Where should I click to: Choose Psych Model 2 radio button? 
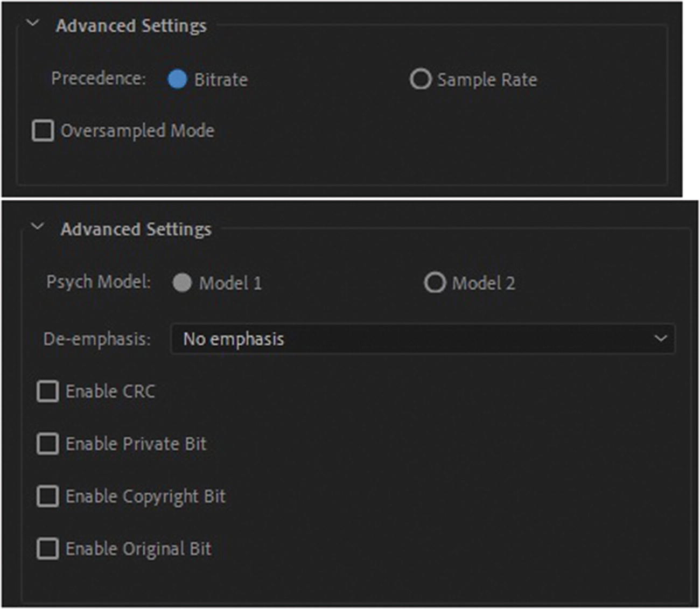(x=435, y=283)
